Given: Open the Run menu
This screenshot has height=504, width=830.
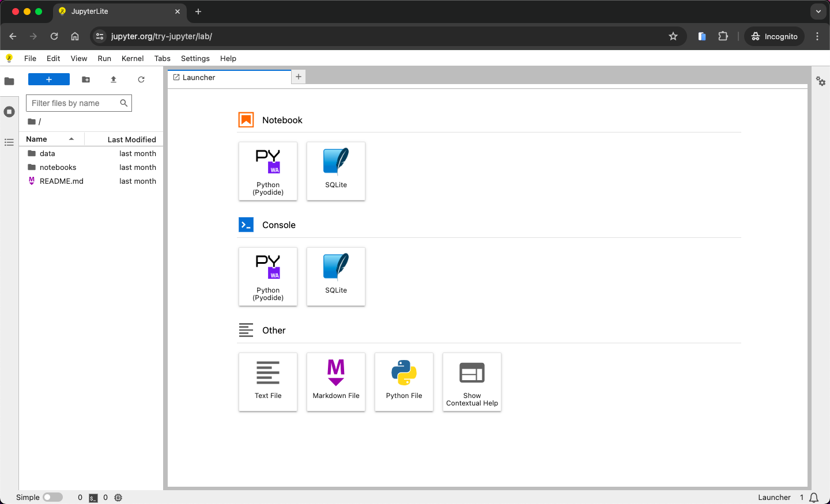Looking at the screenshot, I should 104,58.
